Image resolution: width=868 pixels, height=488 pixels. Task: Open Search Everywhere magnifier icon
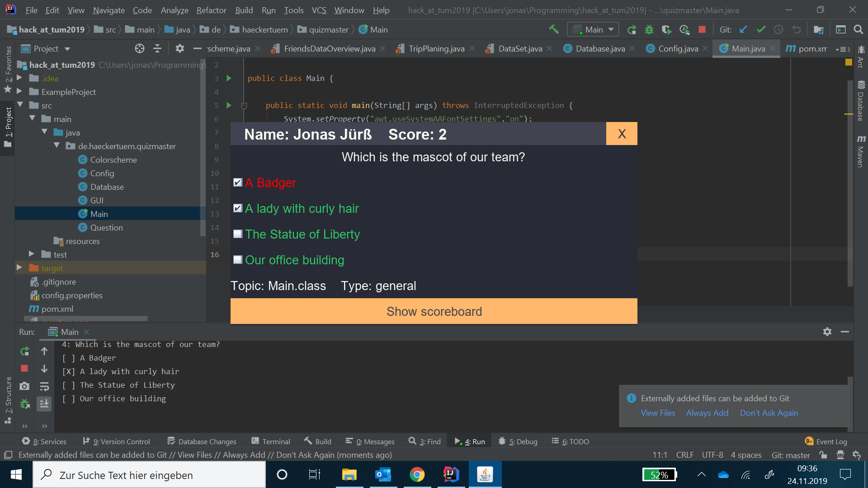tap(858, 29)
